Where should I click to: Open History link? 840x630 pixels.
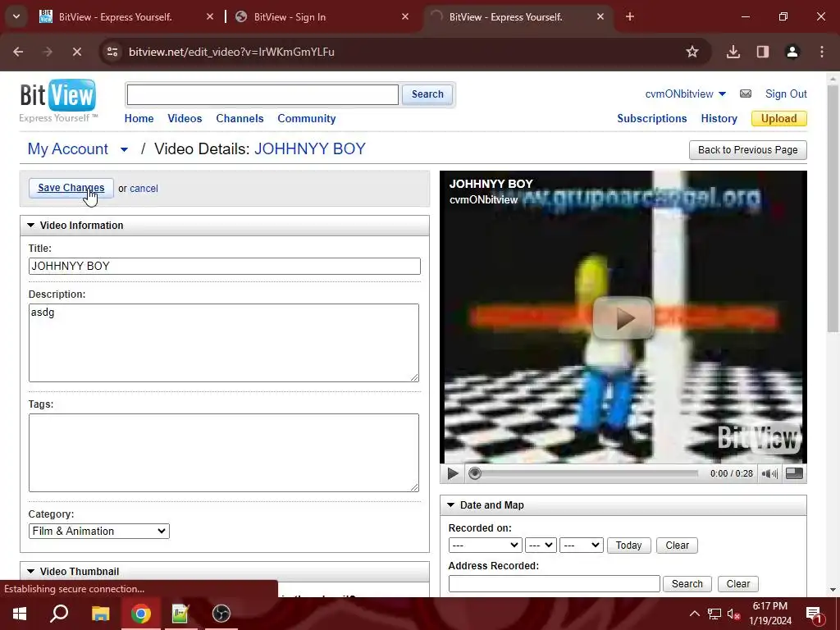(x=719, y=118)
